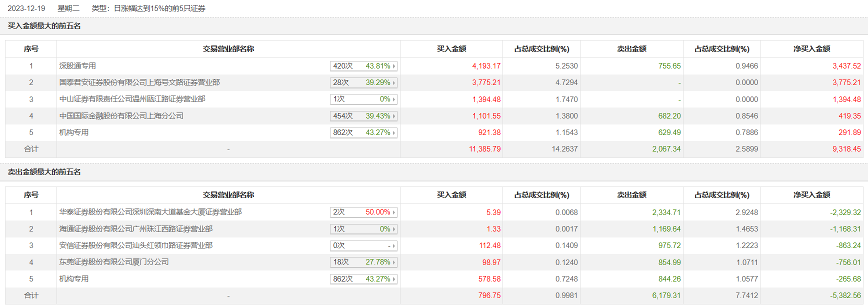Expand the 0次 stats box arrow
Image resolution: width=868 pixels, height=307 pixels.
394,245
